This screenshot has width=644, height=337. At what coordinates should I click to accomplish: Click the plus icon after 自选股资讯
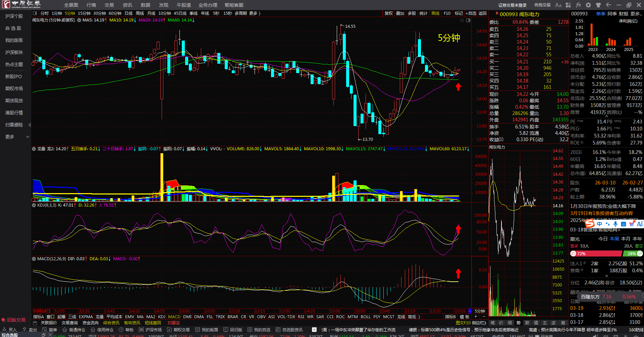click(x=314, y=330)
